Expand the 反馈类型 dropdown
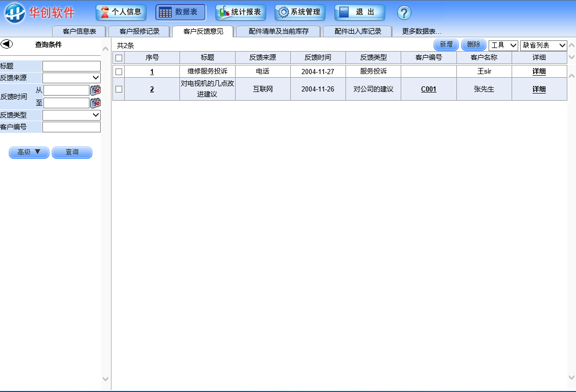 coord(72,115)
